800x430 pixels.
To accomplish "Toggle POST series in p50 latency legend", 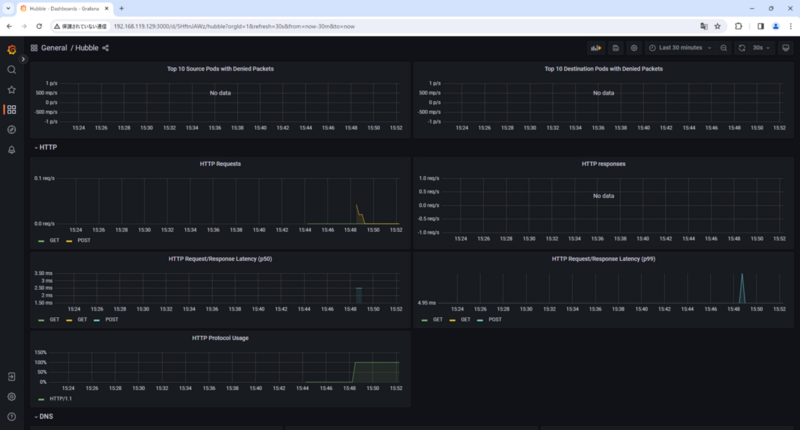I will (111, 319).
